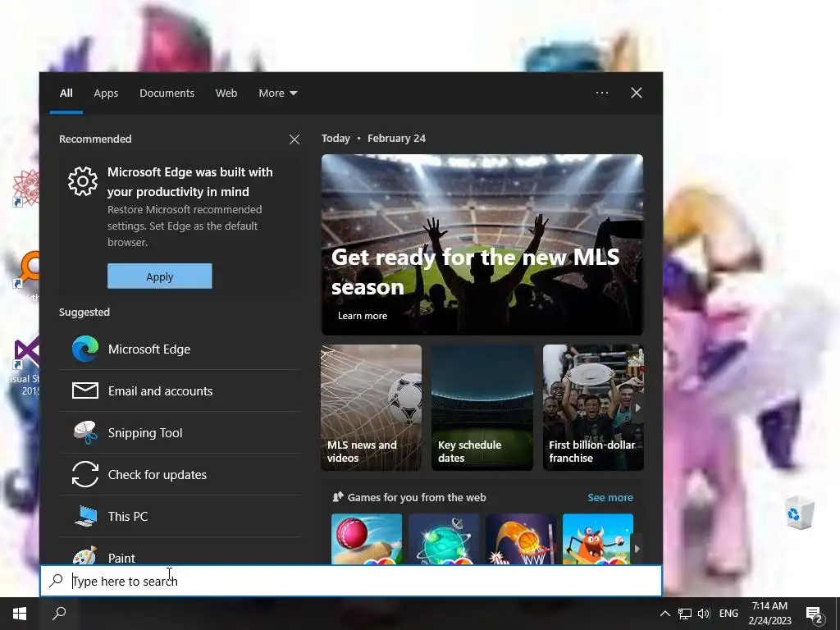Open the cricket ball game thumbnail

(367, 539)
